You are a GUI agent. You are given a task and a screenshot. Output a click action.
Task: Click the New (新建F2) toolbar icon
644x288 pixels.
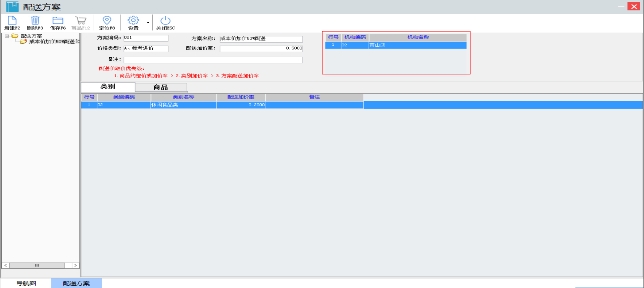pos(12,21)
